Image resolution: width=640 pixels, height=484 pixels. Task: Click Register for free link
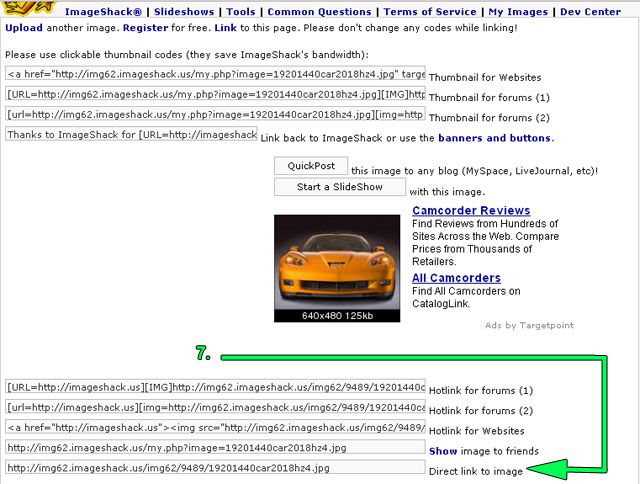click(x=145, y=28)
